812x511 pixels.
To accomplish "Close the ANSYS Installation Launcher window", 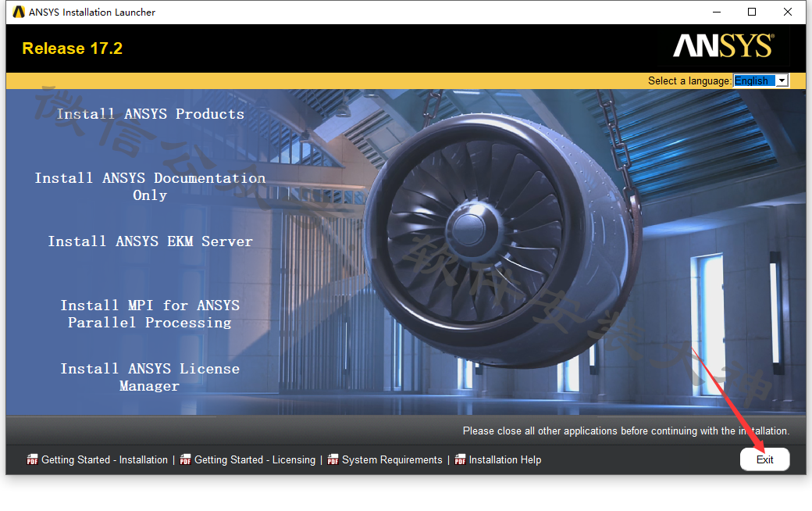I will tap(788, 12).
